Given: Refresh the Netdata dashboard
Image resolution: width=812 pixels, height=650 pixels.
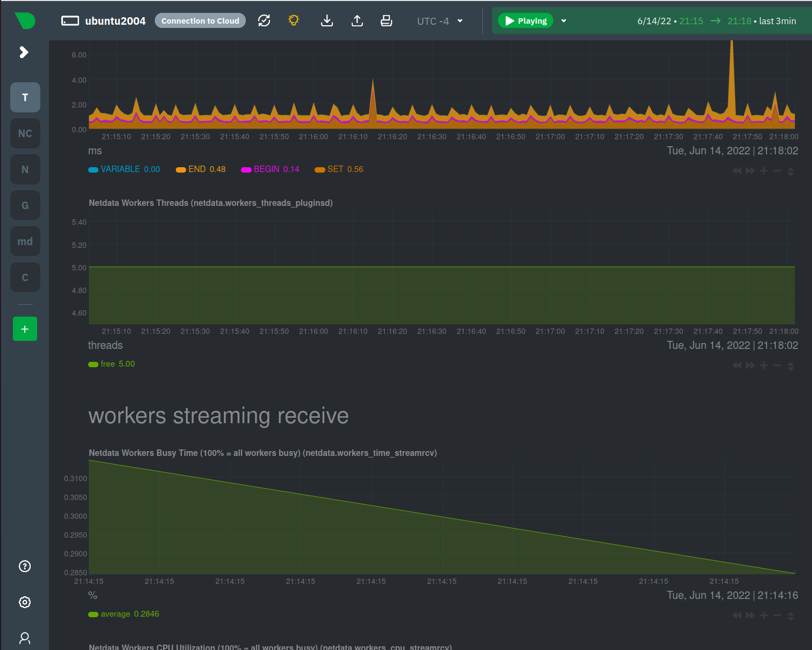Looking at the screenshot, I should (x=264, y=20).
